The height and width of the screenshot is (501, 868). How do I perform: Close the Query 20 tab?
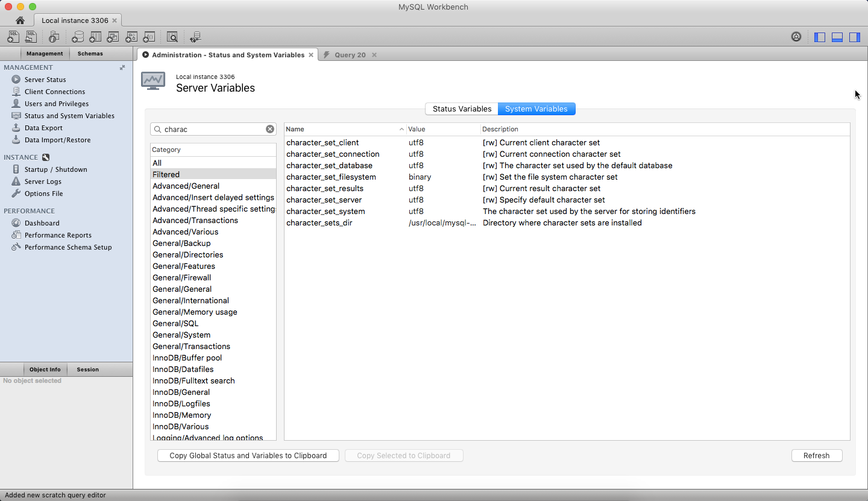pyautogui.click(x=374, y=55)
